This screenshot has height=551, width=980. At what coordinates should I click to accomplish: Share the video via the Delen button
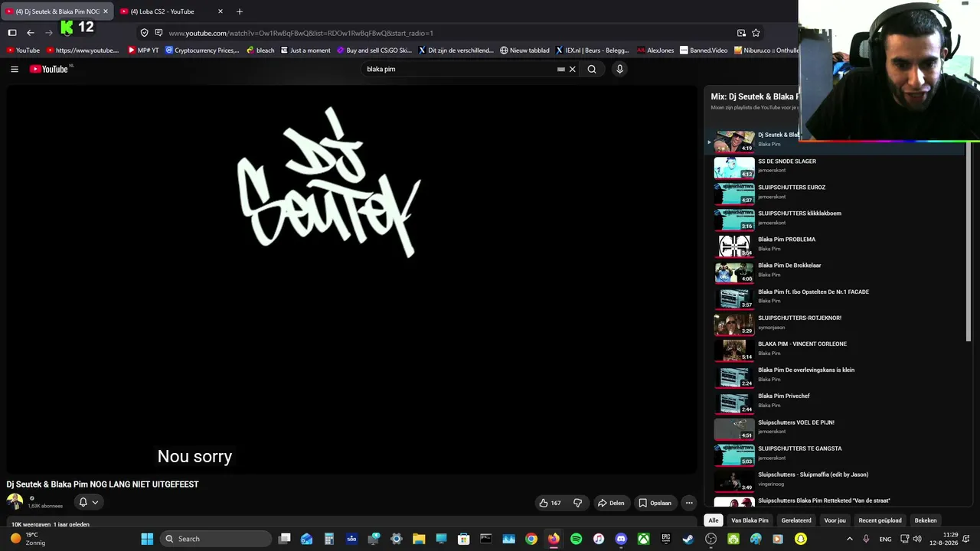(x=611, y=503)
